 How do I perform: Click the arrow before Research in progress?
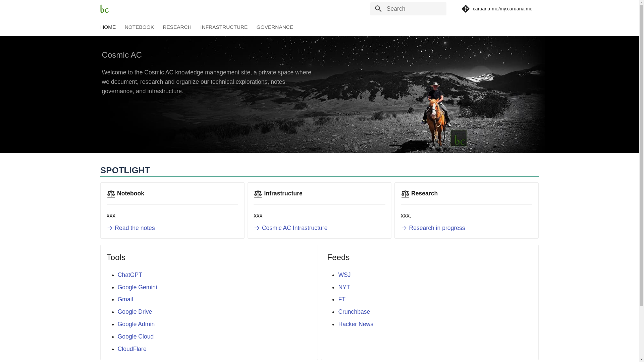coord(404,228)
